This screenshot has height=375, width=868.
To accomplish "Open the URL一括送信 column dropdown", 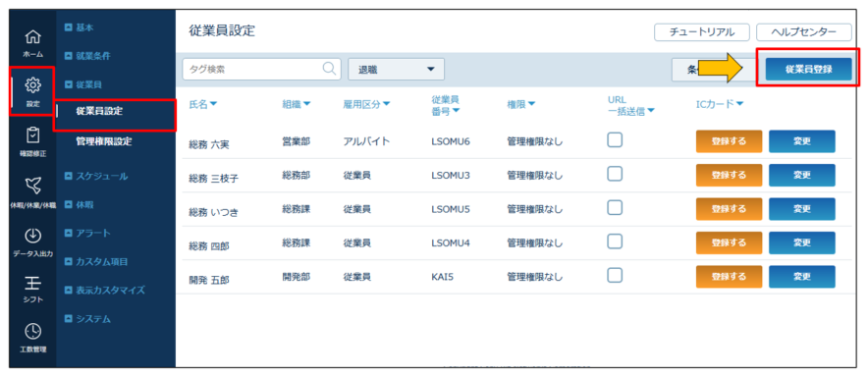I will point(631,105).
